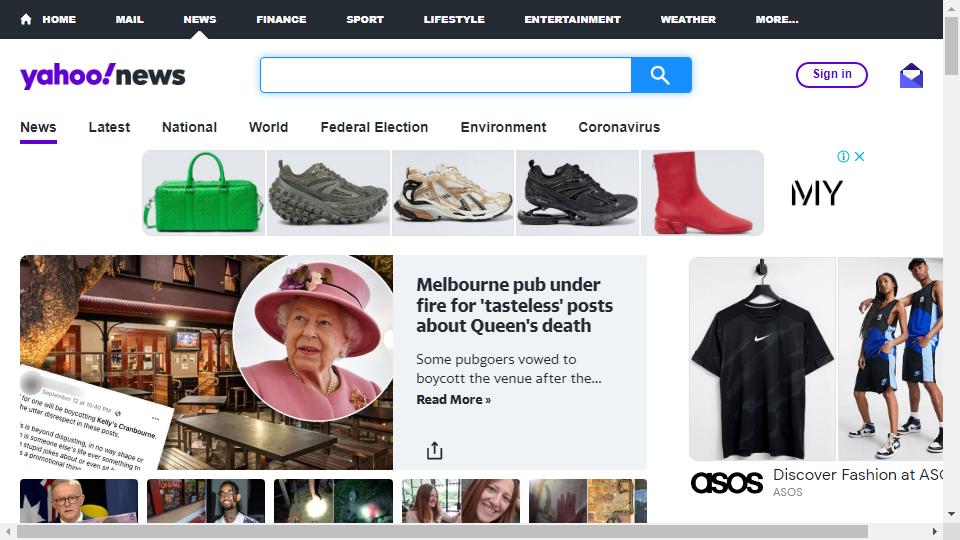Open Melbourne pub Queen's death headline

[514, 305]
